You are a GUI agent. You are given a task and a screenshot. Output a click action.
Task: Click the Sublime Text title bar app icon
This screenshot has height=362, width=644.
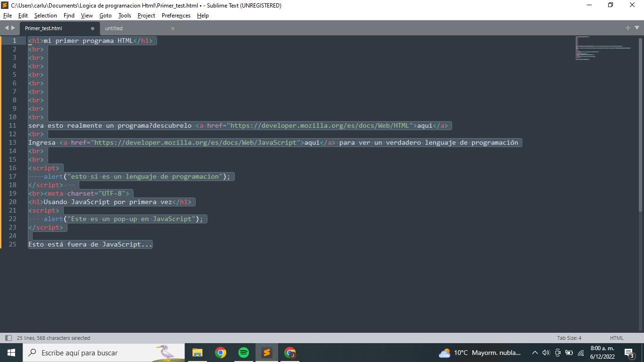pyautogui.click(x=5, y=5)
